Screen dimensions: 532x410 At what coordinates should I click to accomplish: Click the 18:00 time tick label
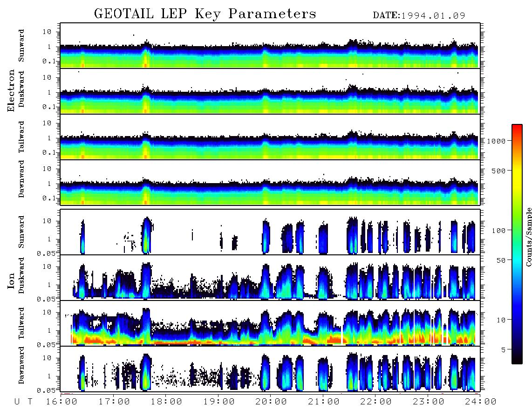[166, 402]
